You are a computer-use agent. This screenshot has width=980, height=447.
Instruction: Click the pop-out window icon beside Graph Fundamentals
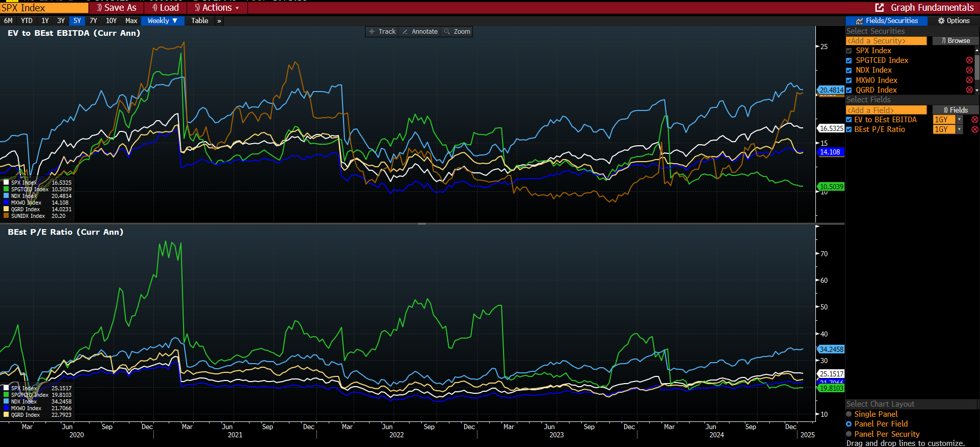click(x=879, y=8)
